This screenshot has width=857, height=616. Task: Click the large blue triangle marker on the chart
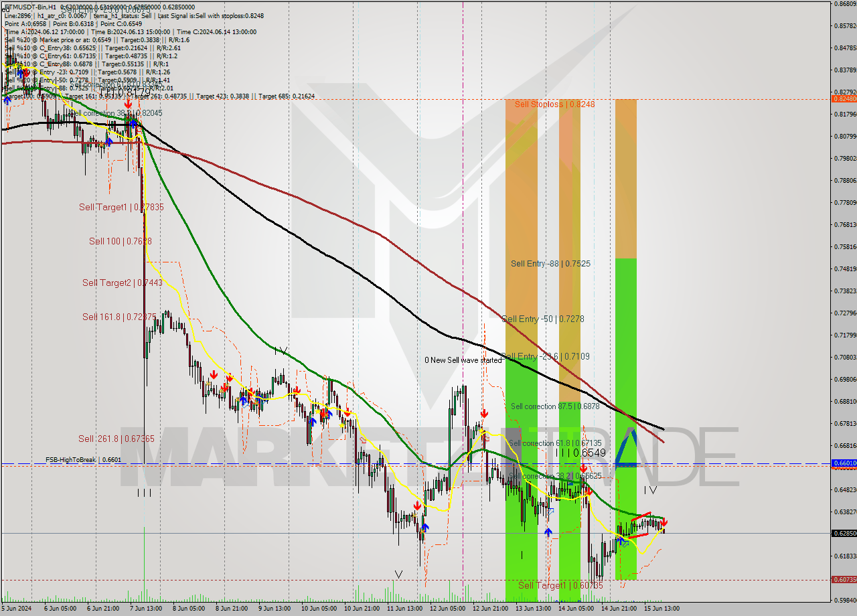626,447
